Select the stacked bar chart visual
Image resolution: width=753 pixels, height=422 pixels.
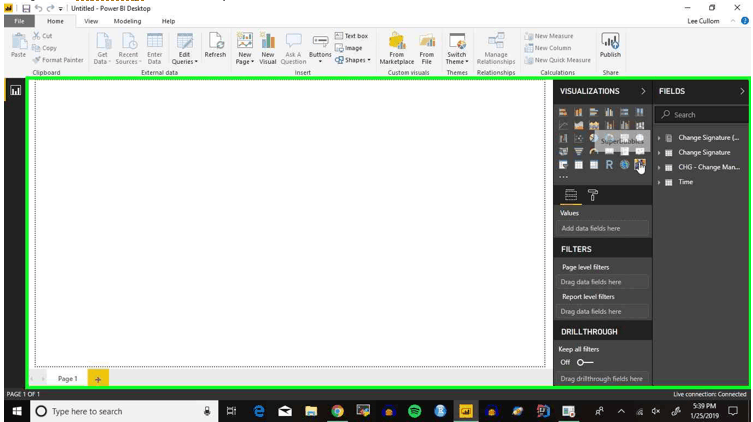(x=563, y=112)
